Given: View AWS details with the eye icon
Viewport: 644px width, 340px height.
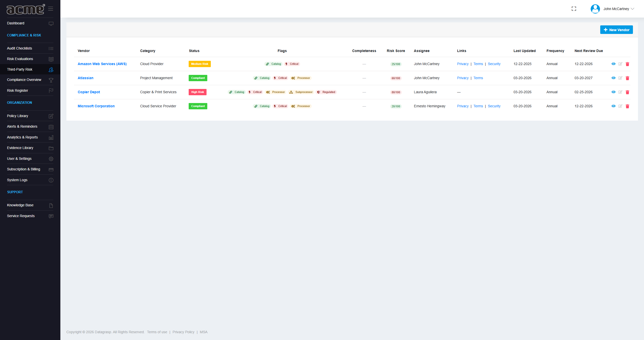Looking at the screenshot, I should 613,64.
